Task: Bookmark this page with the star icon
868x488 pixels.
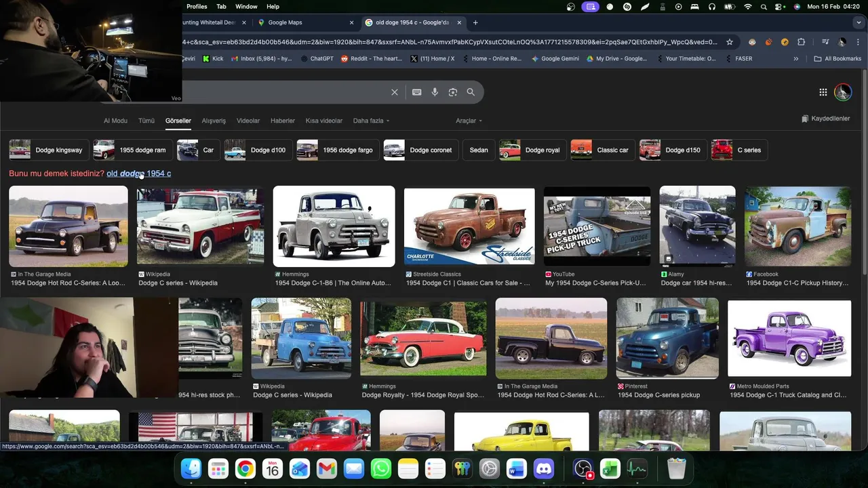Action: point(730,42)
